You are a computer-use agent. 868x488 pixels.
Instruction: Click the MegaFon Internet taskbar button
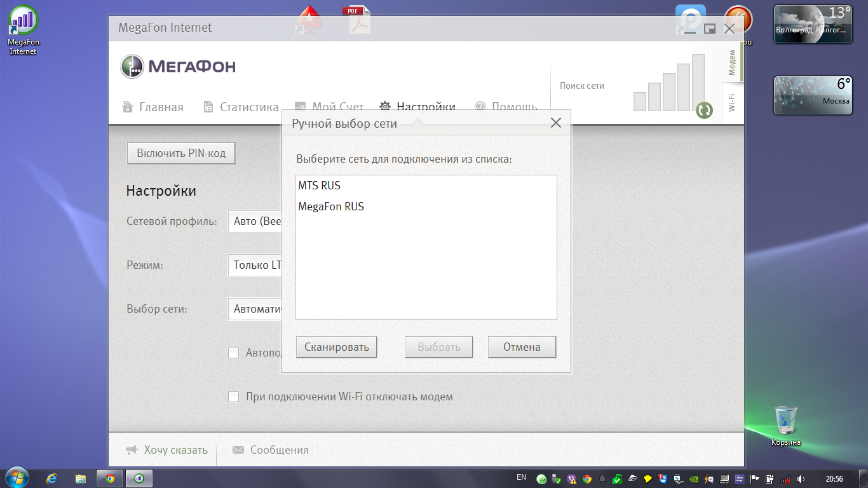point(139,478)
